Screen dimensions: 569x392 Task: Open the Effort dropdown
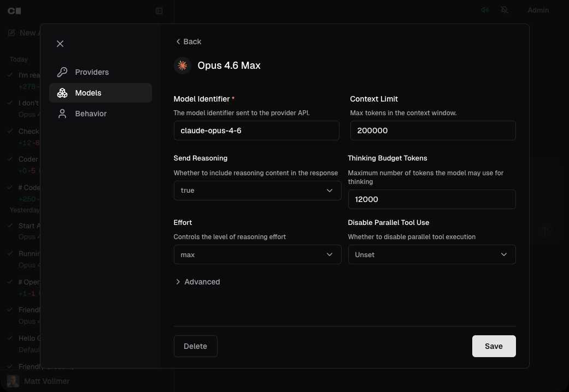point(257,254)
